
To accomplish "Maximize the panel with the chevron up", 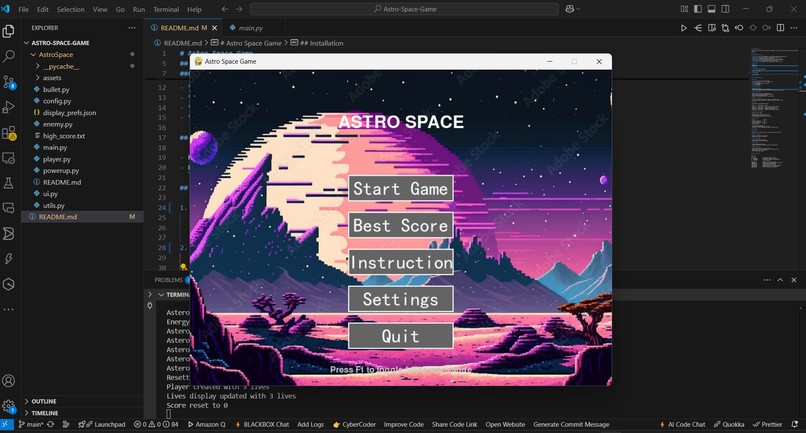I will 780,280.
